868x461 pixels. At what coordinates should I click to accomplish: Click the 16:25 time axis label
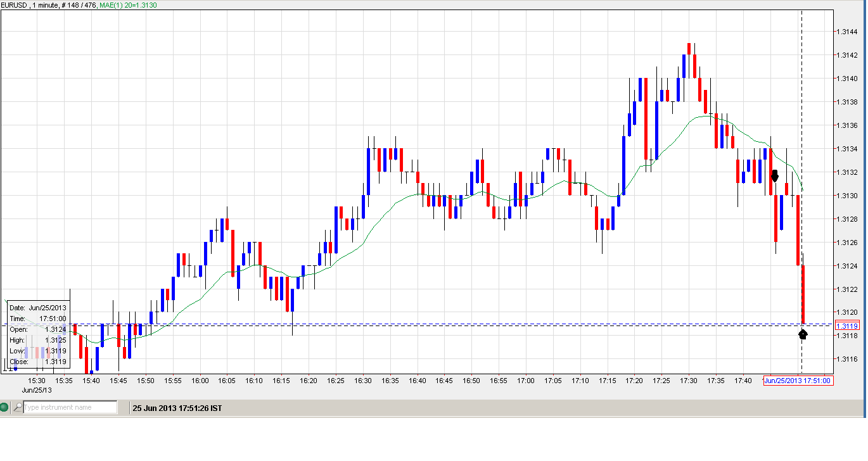click(336, 381)
